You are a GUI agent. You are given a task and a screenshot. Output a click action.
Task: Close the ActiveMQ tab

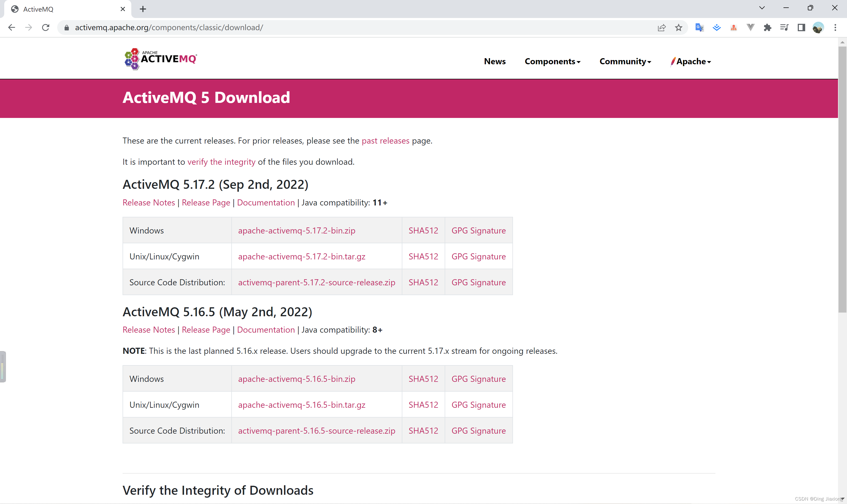tap(123, 9)
